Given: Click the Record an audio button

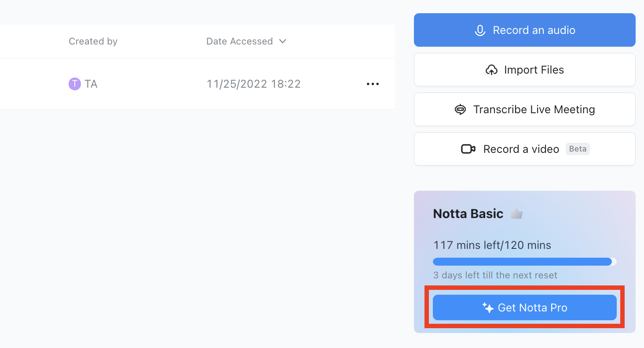Looking at the screenshot, I should (x=524, y=30).
